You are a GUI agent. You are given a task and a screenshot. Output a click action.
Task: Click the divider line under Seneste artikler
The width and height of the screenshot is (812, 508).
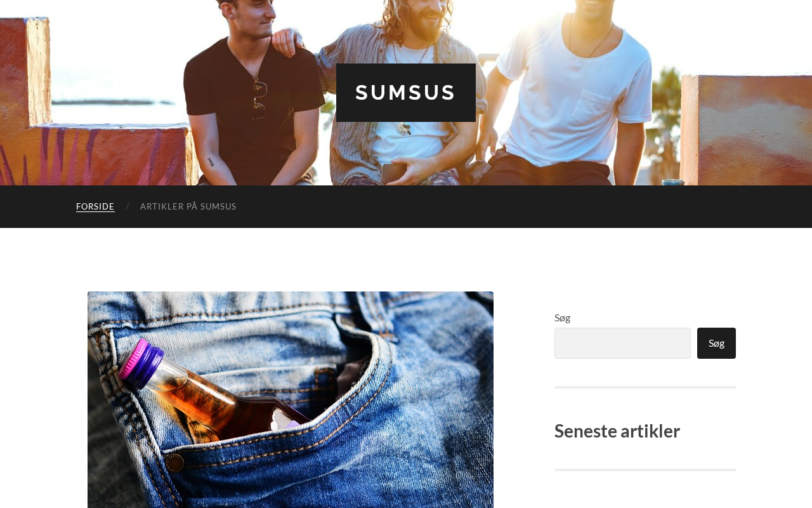(645, 470)
